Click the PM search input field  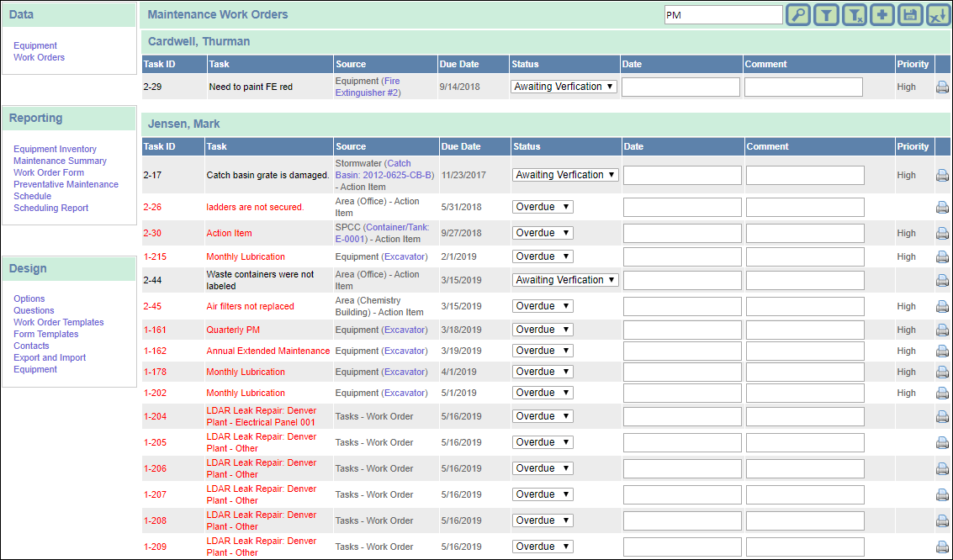click(x=723, y=14)
